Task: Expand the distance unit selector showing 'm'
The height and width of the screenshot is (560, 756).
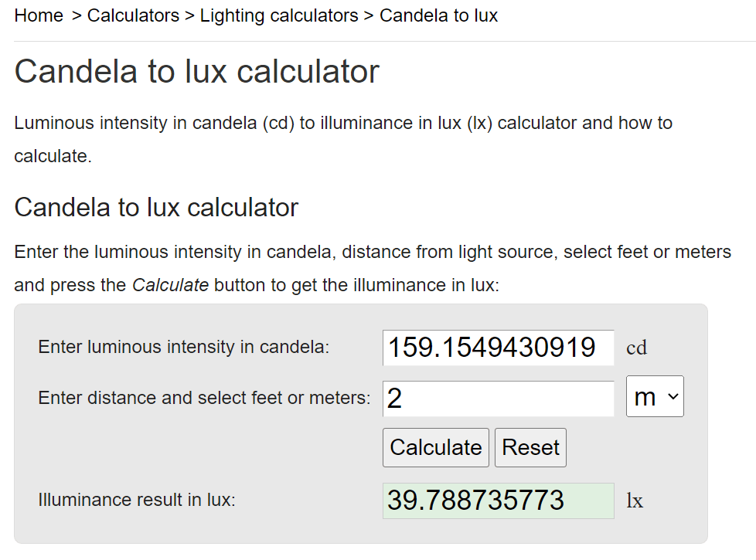Action: point(655,396)
